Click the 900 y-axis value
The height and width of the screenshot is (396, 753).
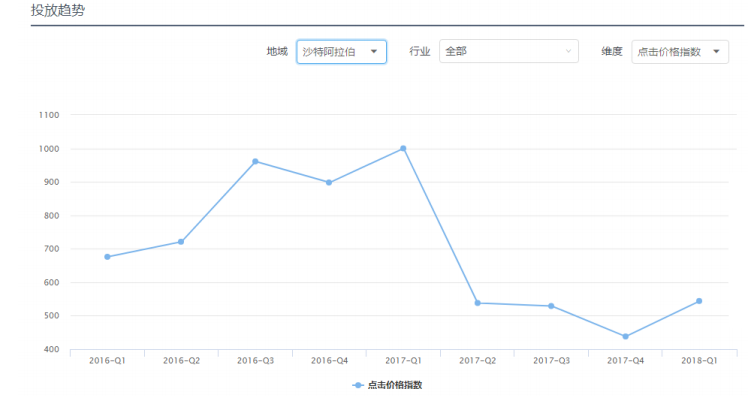click(x=51, y=182)
